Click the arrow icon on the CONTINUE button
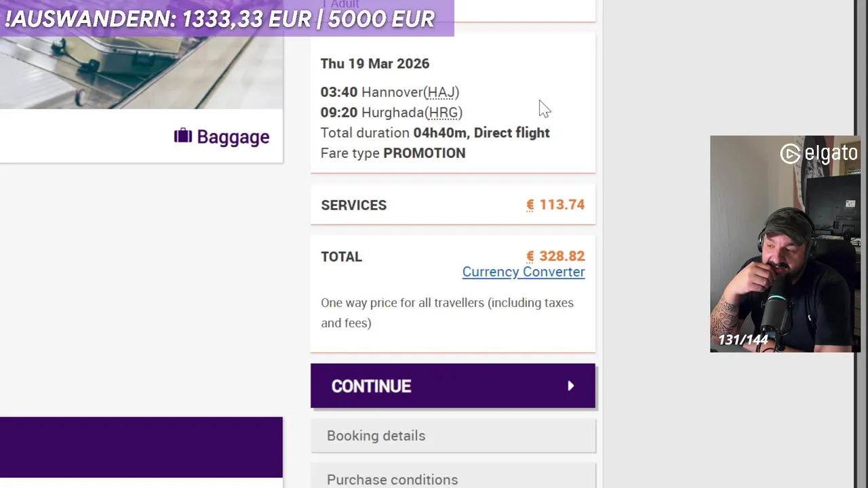The width and height of the screenshot is (868, 488). (570, 386)
